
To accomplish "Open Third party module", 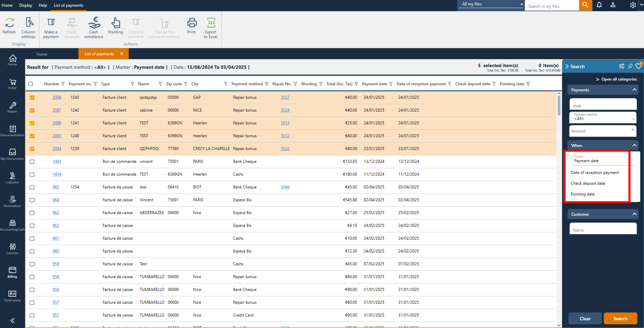I will pos(12,296).
